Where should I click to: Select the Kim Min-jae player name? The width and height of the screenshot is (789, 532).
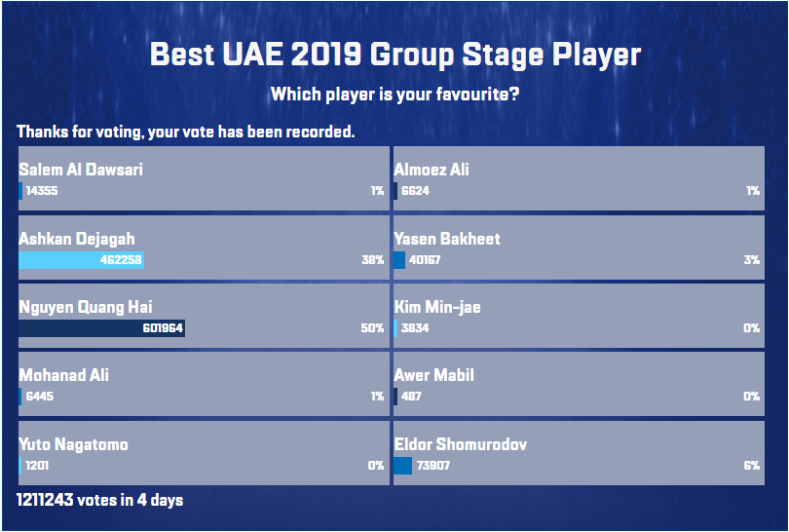(x=437, y=308)
